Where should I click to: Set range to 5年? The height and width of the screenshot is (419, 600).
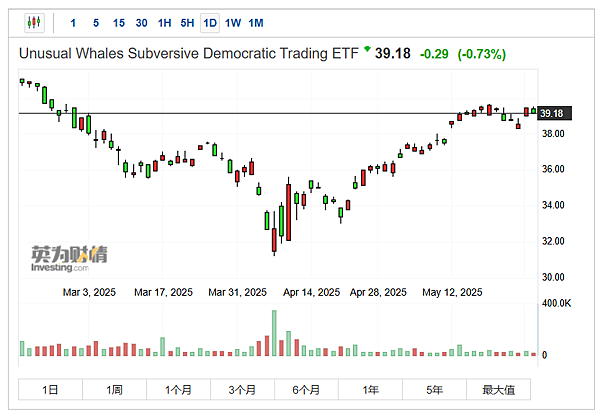[x=434, y=390]
